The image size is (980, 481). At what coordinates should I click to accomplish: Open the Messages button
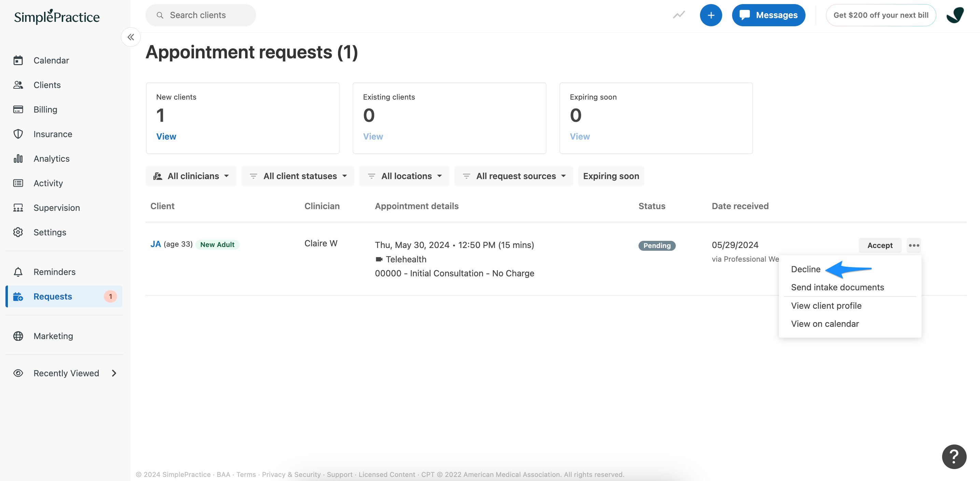pyautogui.click(x=769, y=15)
